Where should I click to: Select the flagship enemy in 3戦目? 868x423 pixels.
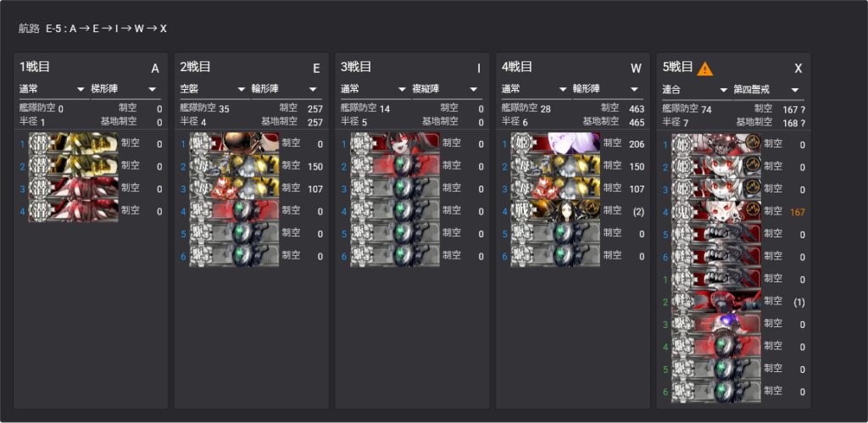[x=395, y=144]
